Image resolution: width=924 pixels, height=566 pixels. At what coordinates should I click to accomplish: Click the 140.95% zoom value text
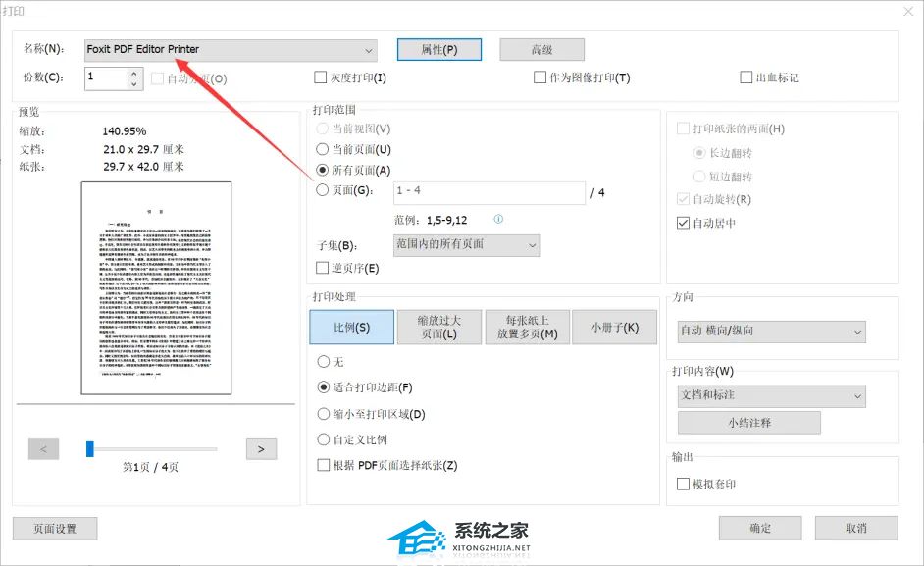125,130
